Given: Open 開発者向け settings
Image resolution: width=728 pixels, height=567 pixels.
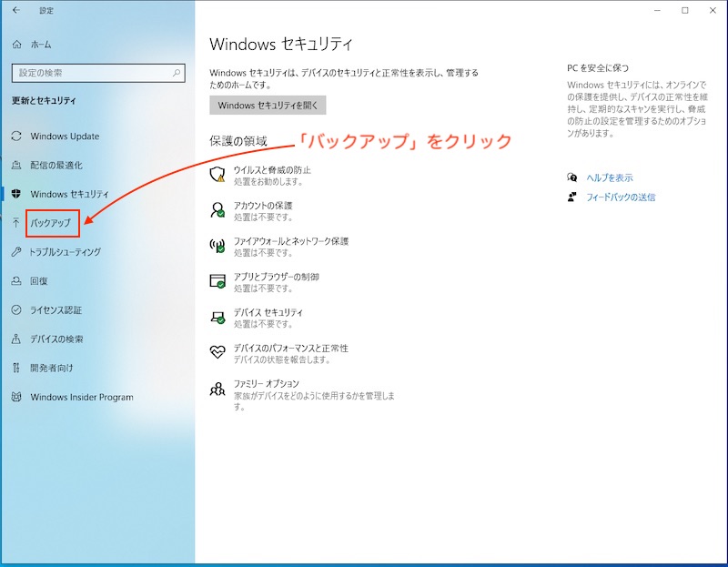Looking at the screenshot, I should point(52,368).
